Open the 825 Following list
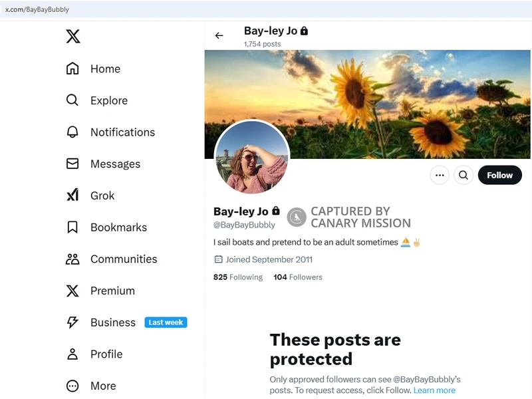Screen dimensions: 532x399 point(238,277)
